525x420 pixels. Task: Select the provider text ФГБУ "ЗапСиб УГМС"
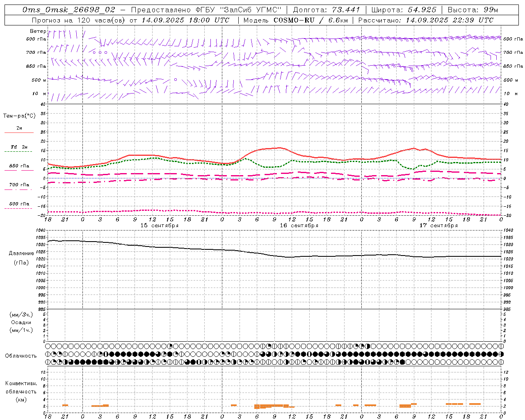coord(238,9)
